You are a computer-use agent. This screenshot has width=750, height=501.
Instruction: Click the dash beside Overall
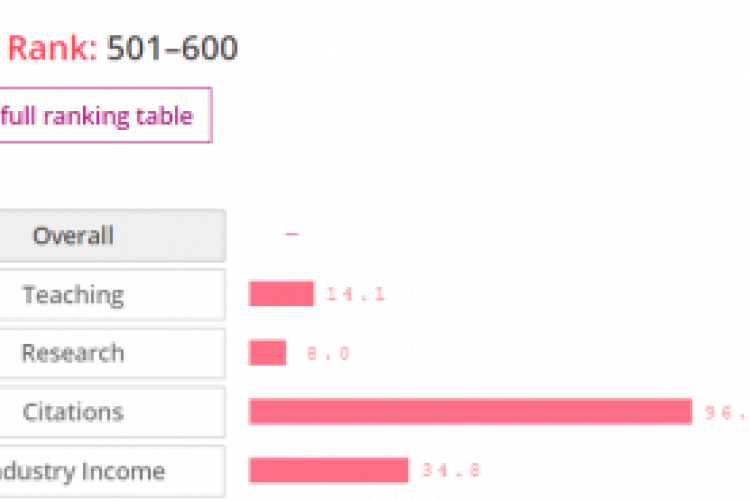point(292,236)
